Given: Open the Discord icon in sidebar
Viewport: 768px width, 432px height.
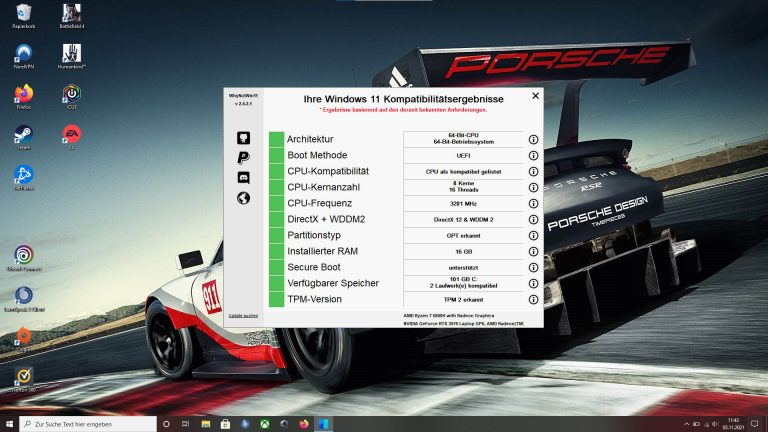Looking at the screenshot, I should click(x=243, y=177).
